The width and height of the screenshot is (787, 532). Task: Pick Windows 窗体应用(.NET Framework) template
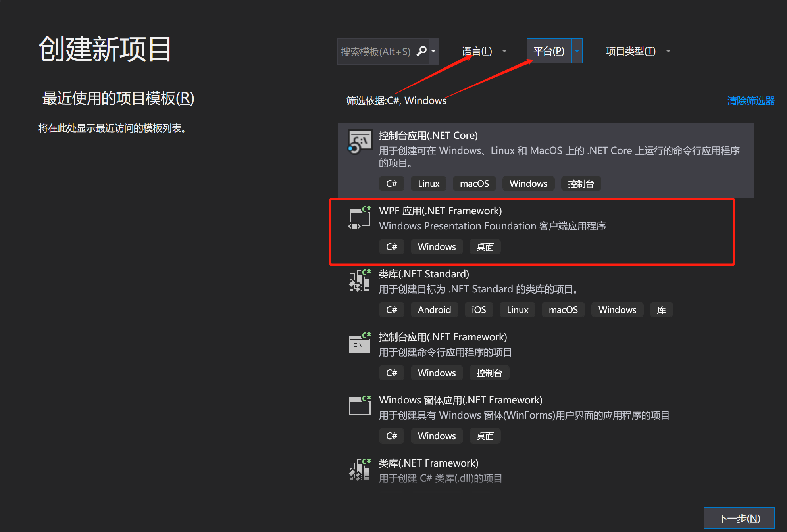[x=460, y=400]
